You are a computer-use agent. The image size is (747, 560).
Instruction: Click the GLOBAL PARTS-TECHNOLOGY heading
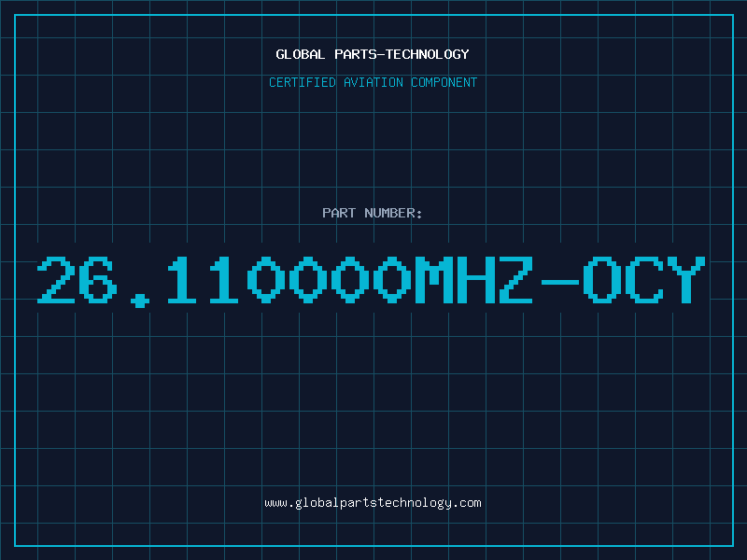pyautogui.click(x=373, y=54)
